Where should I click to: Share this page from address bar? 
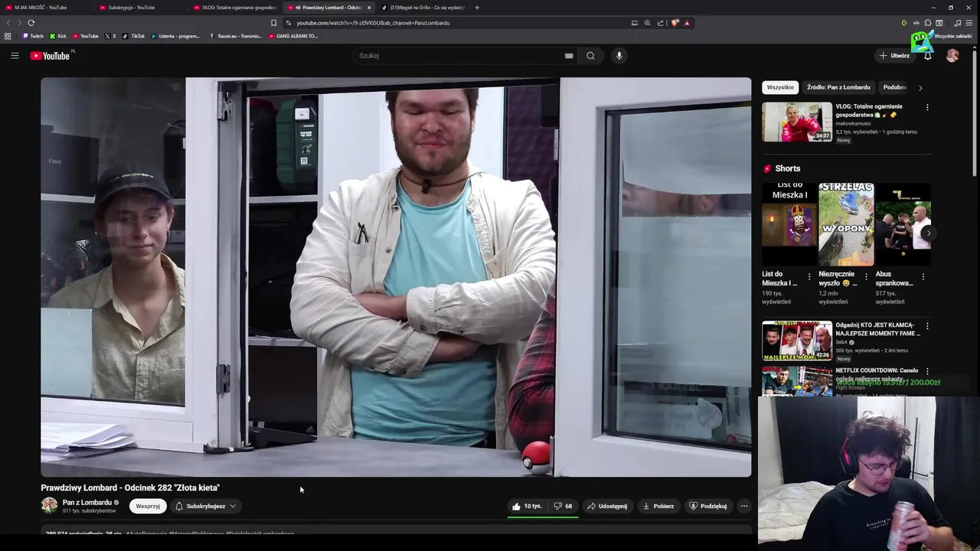point(660,23)
